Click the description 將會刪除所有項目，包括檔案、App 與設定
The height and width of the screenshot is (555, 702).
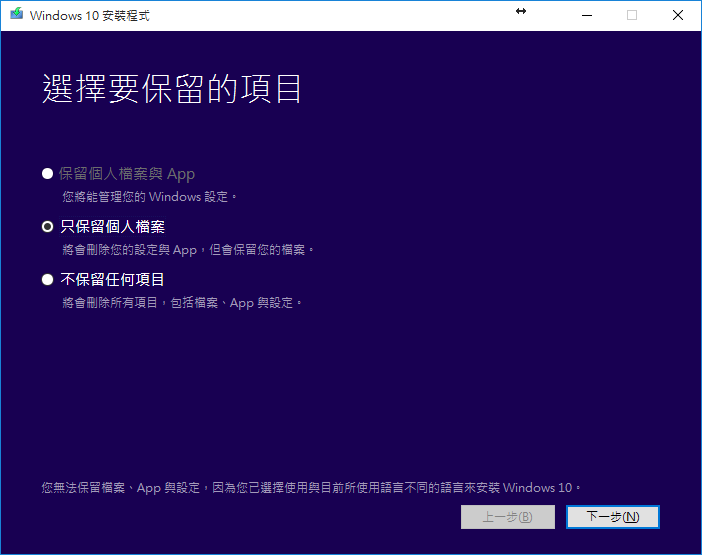[x=182, y=303]
